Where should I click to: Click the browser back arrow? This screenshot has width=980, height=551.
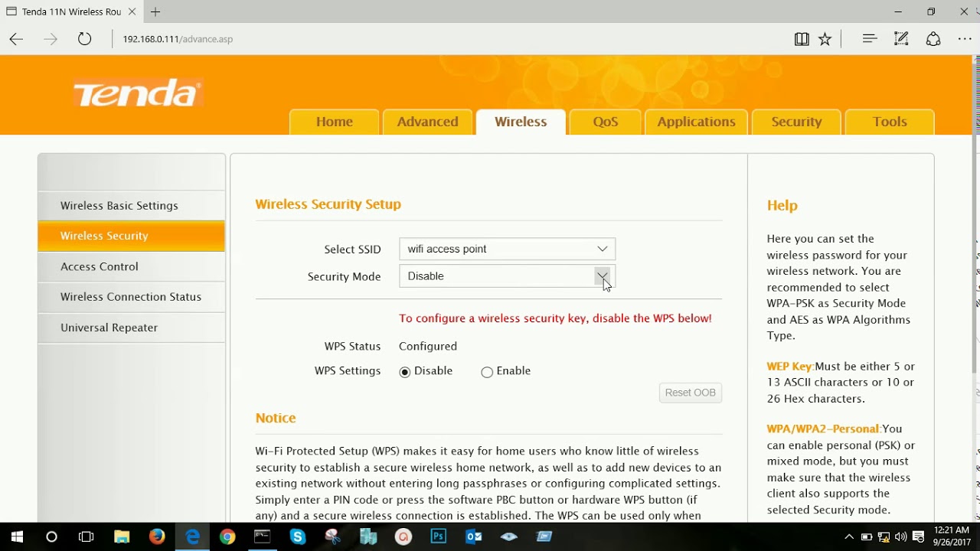(x=16, y=39)
